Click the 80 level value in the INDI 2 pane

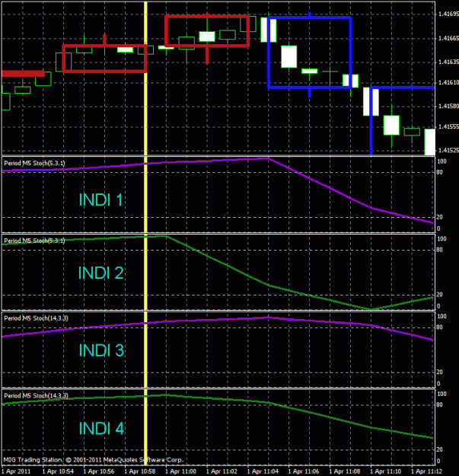click(x=439, y=250)
